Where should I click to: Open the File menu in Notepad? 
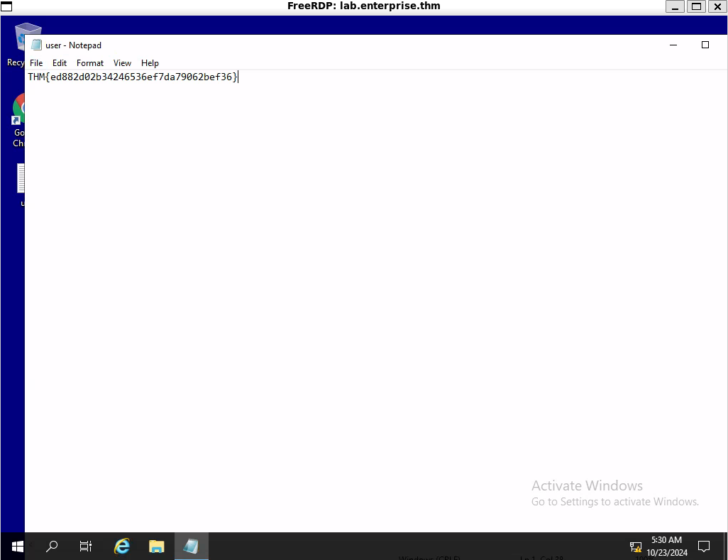(36, 63)
